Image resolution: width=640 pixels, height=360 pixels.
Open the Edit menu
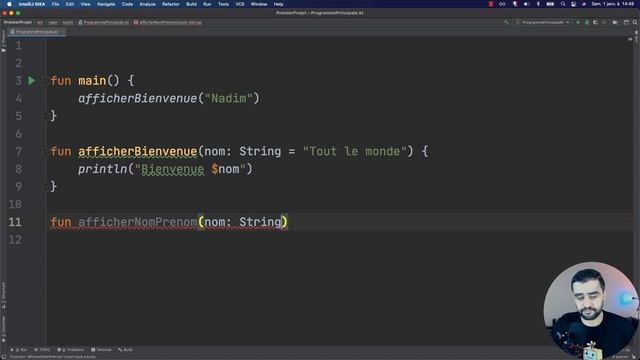pos(70,4)
